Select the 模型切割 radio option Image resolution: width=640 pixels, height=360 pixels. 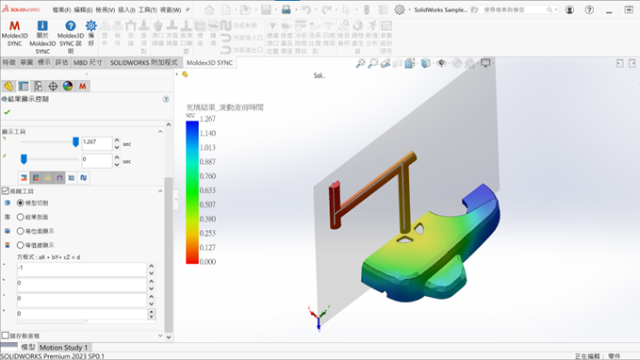pyautogui.click(x=20, y=203)
